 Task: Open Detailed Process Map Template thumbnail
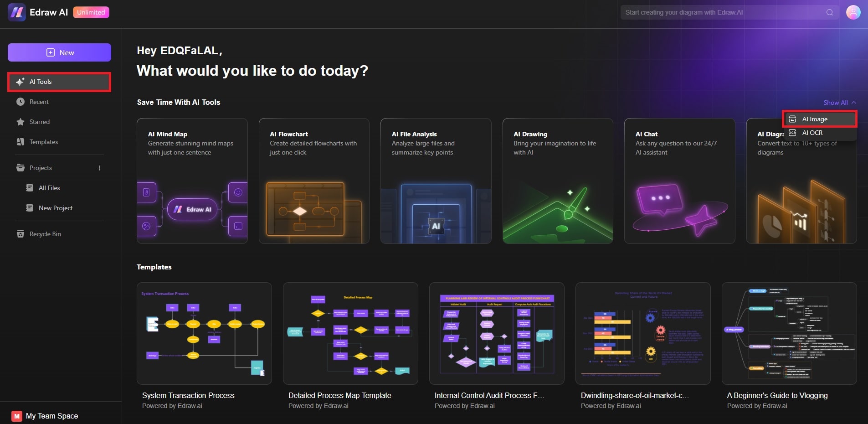[350, 333]
